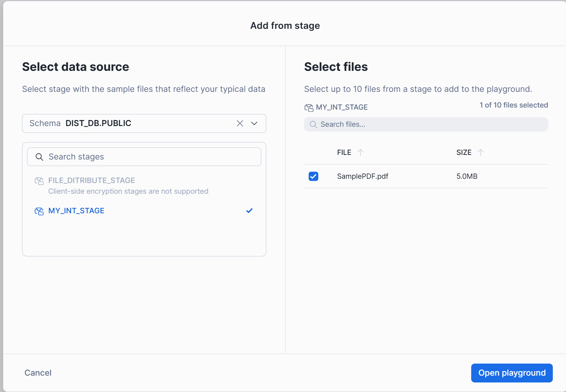Click the stage icon next to MY_INT_STAGE in list
The image size is (566, 392).
pos(39,211)
